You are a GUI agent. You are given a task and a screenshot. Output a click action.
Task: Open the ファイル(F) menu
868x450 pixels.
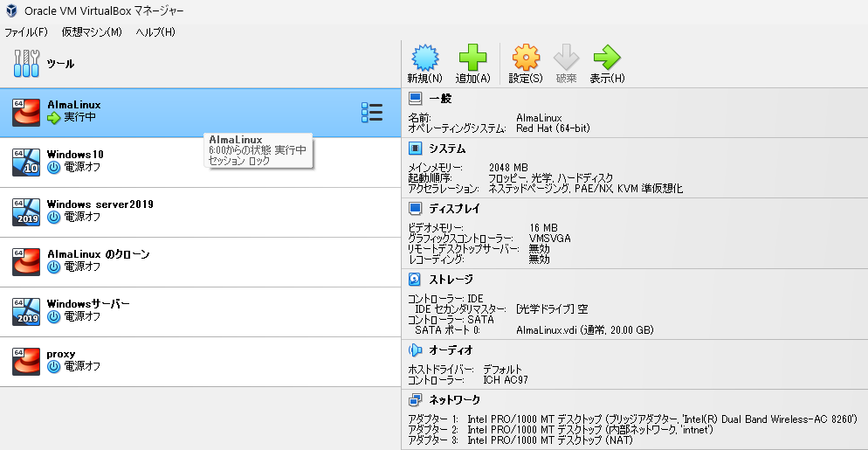(x=26, y=32)
